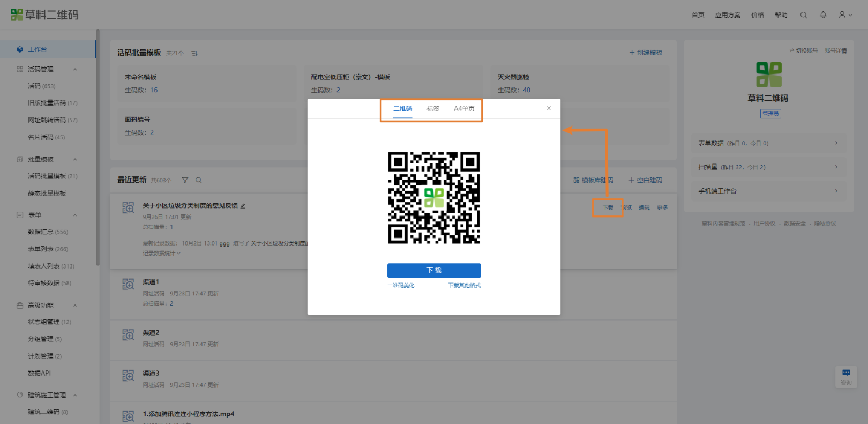Open the user account menu icon
The image size is (868, 424).
(845, 15)
